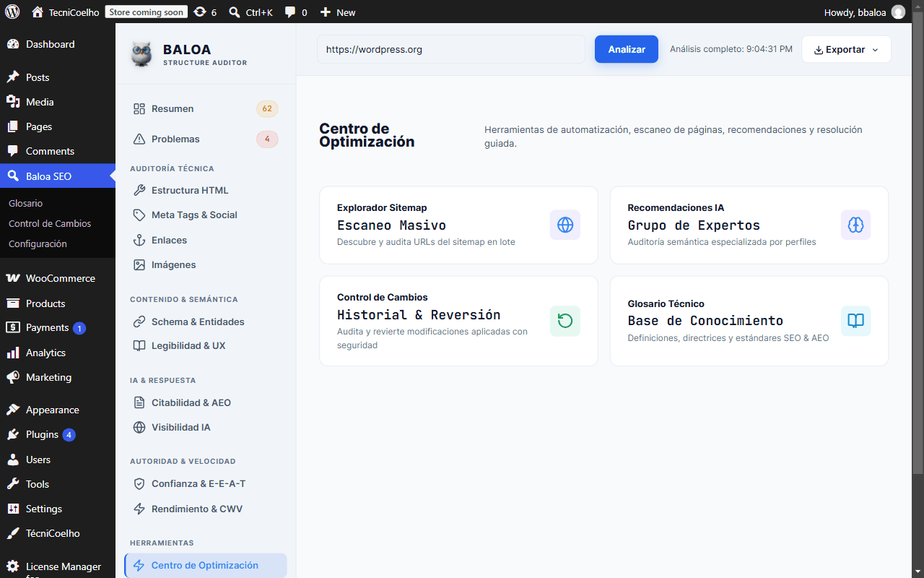The image size is (924, 578).
Task: Click the Problemas count badge 4
Action: pos(267,139)
